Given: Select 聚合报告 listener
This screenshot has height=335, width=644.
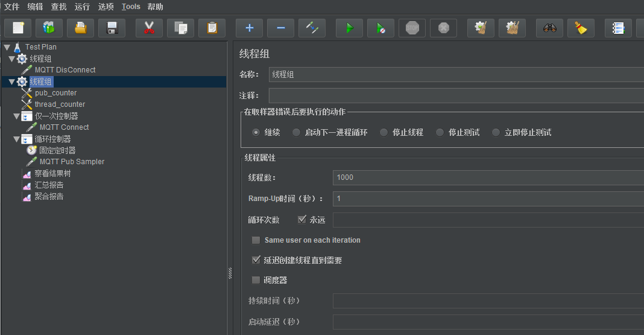Looking at the screenshot, I should pos(49,197).
